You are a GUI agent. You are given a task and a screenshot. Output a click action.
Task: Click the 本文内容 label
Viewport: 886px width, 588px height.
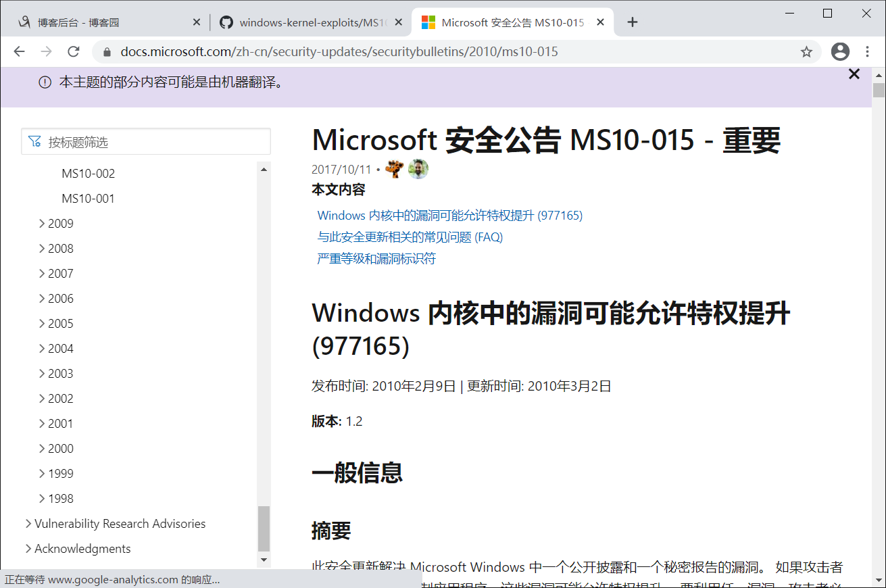pos(339,190)
